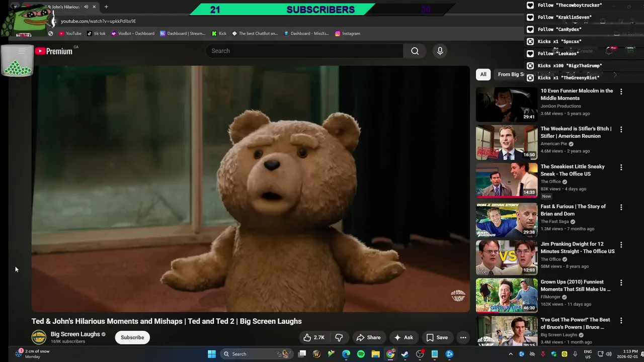Image resolution: width=644 pixels, height=362 pixels.
Task: Open Malcolm in the Middle Moments thumbnail
Action: [x=507, y=105]
